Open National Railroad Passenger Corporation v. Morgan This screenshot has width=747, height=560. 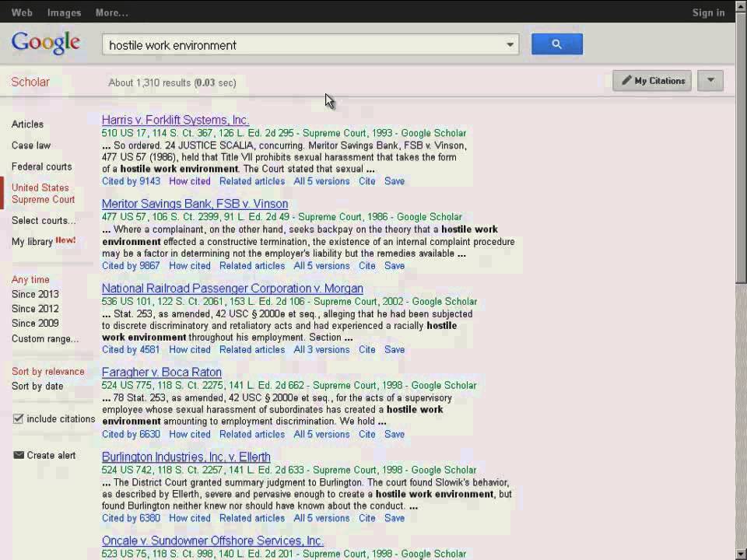[233, 288]
